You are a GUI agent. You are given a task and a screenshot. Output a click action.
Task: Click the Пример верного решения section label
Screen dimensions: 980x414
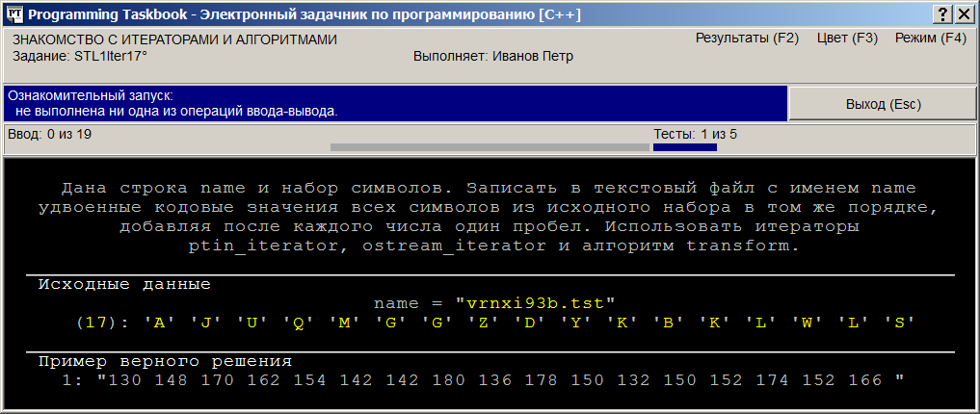[165, 361]
